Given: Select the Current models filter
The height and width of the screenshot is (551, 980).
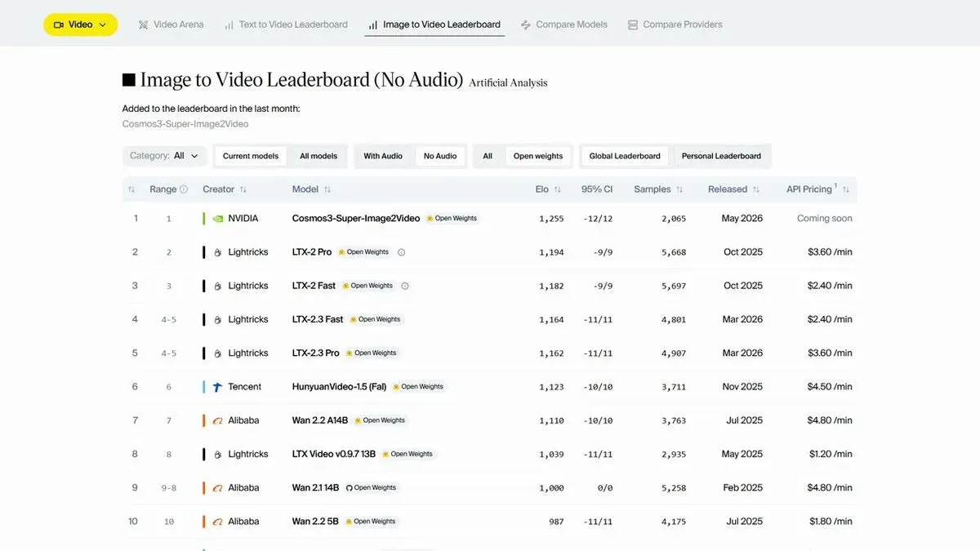Looking at the screenshot, I should [251, 156].
